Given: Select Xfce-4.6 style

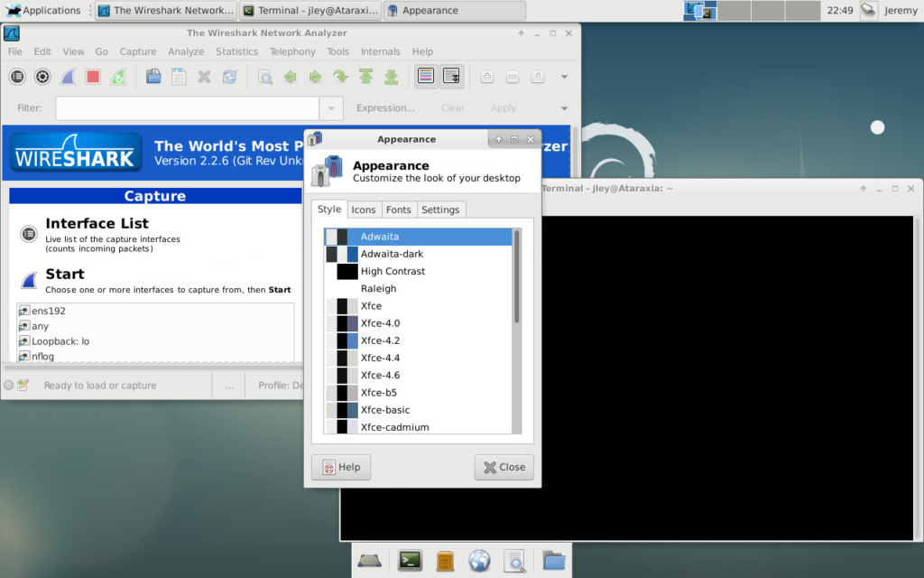Looking at the screenshot, I should tap(418, 375).
